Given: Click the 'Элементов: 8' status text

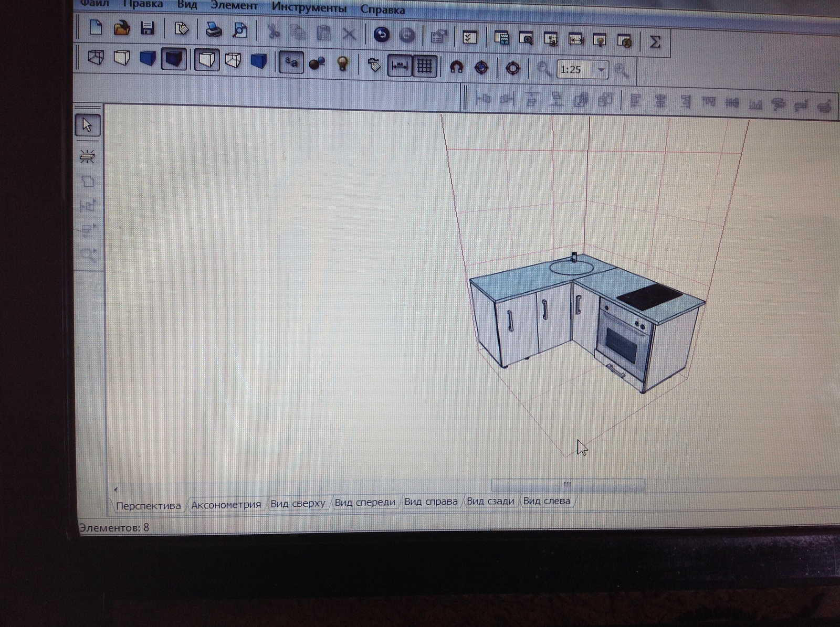Looking at the screenshot, I should pos(114,528).
